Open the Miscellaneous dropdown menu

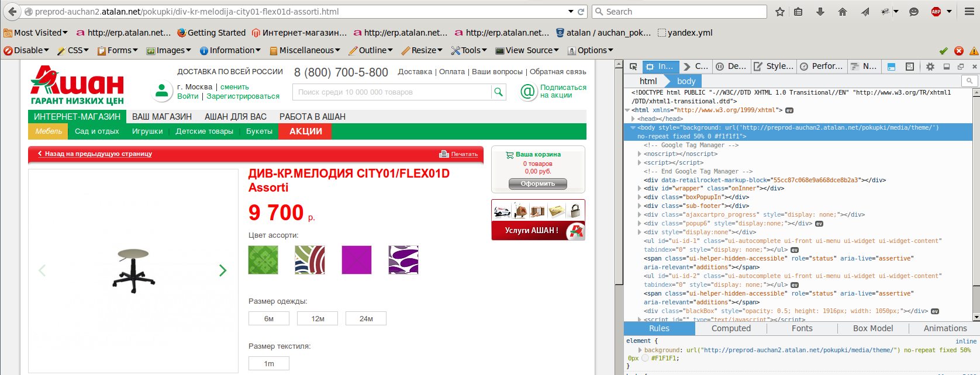click(305, 50)
